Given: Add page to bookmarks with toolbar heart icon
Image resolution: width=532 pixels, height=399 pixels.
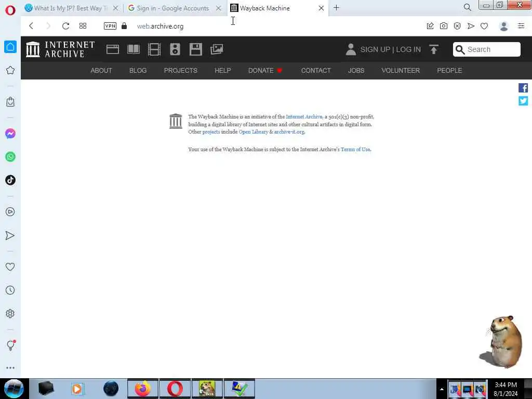Looking at the screenshot, I should pos(484,26).
